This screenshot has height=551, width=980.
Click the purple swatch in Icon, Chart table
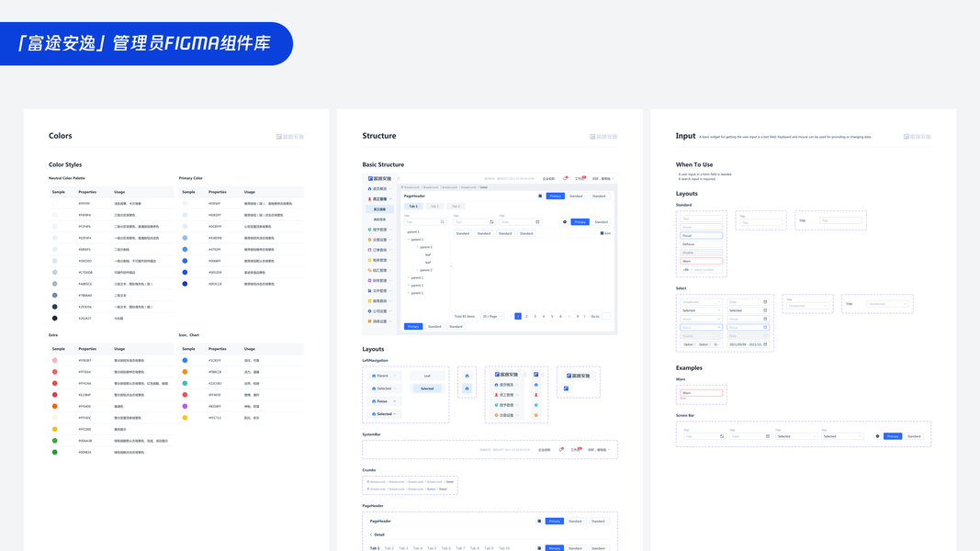tap(185, 406)
